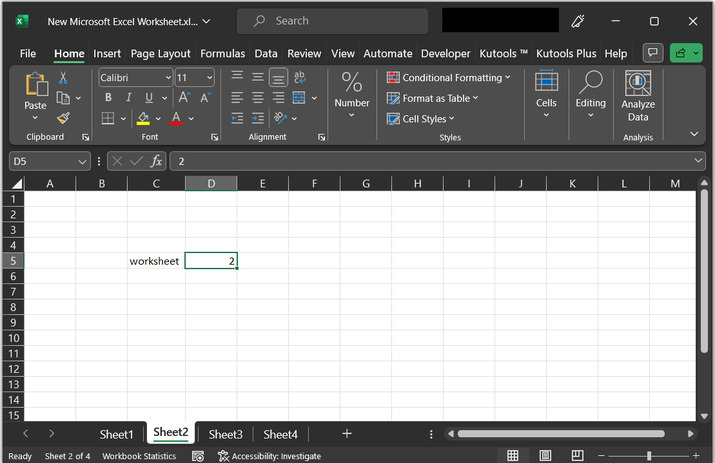Add a new sheet with plus icon
Image resolution: width=715 pixels, height=463 pixels.
click(347, 434)
